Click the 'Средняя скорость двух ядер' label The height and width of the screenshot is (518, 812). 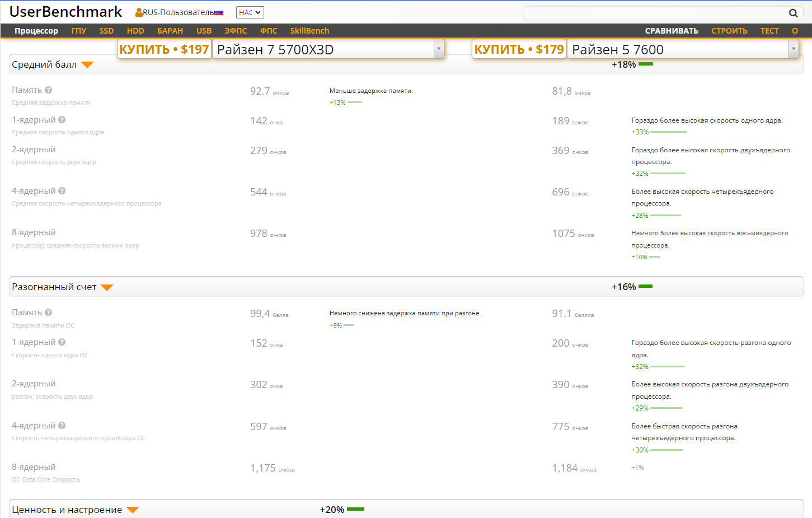pyautogui.click(x=54, y=162)
